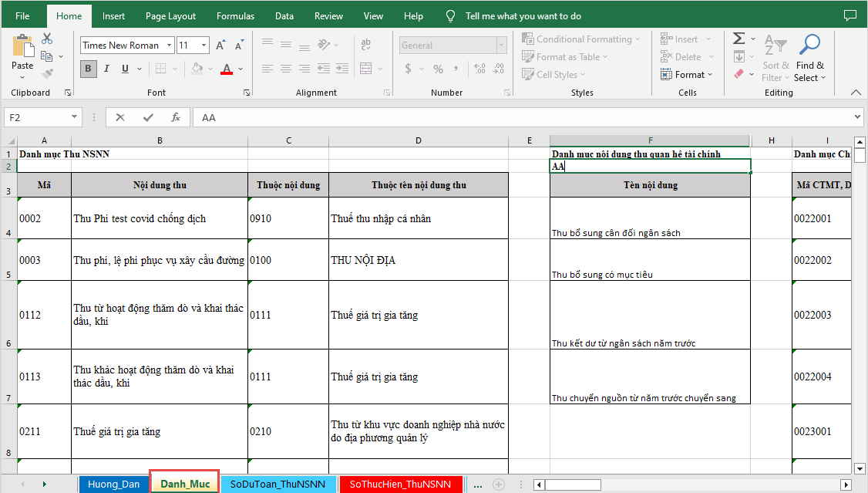This screenshot has height=493, width=868.
Task: Open the font size dropdown
Action: pos(204,46)
